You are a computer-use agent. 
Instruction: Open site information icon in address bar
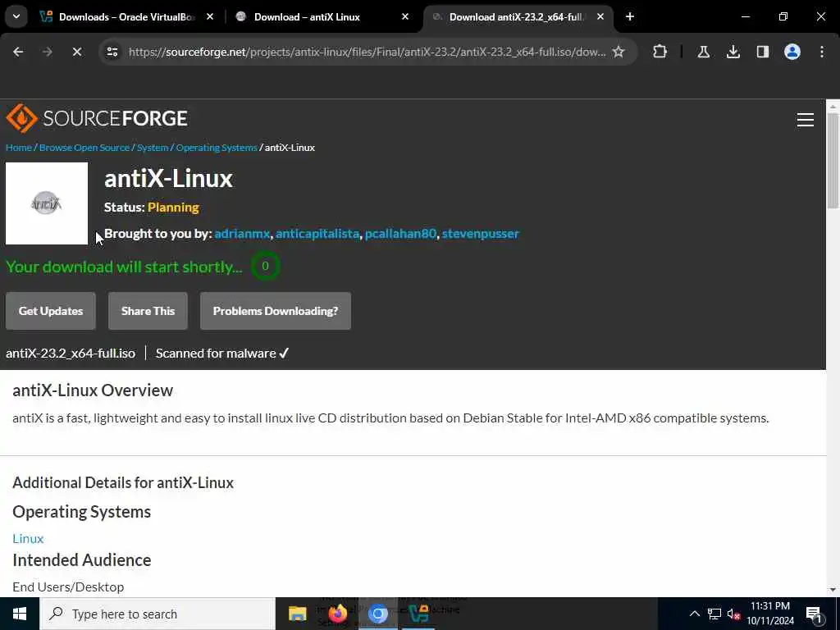112,52
